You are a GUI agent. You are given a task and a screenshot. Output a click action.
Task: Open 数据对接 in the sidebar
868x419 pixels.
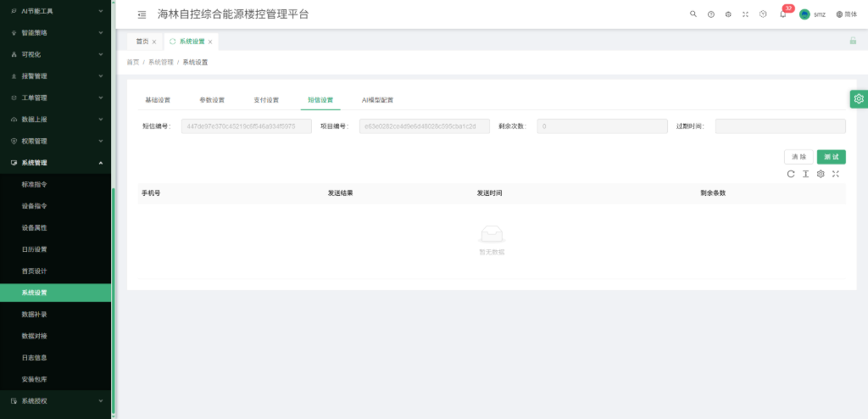[34, 336]
